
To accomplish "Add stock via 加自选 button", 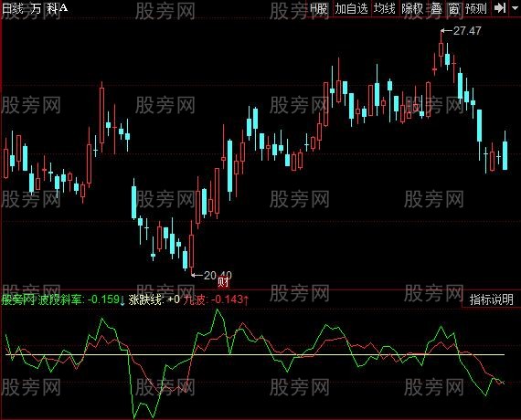I will (351, 8).
